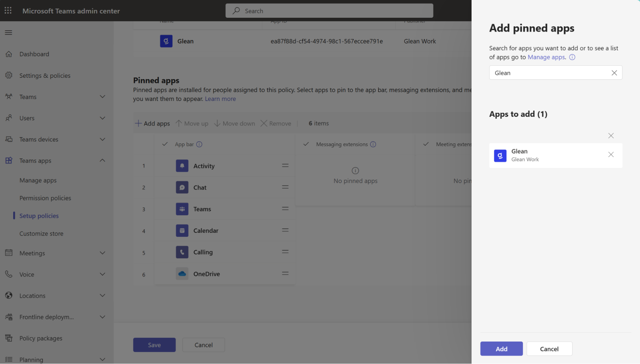Click the X above the Glean card
Screen dimensions: 640x364
point(611,136)
